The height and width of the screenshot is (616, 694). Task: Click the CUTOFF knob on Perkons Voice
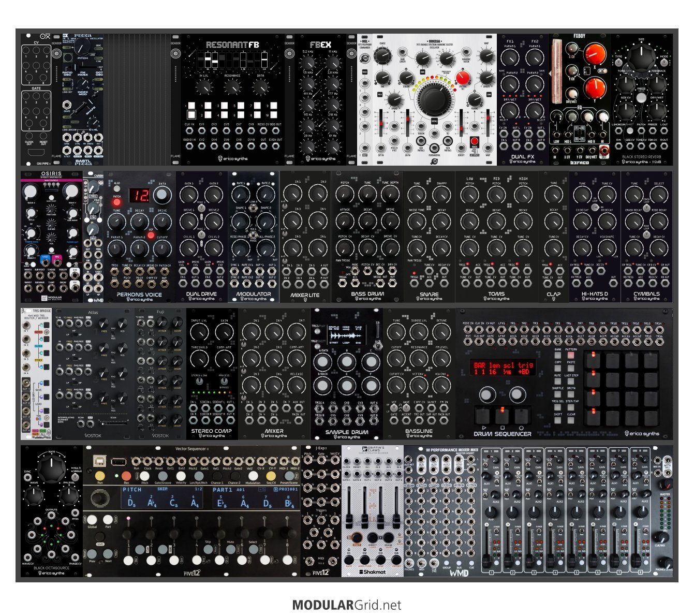pos(163,248)
